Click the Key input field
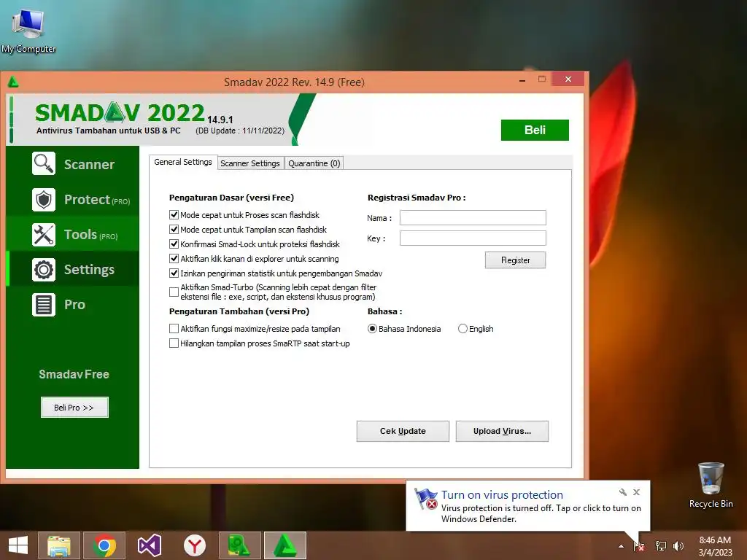This screenshot has height=560, width=747. coord(473,238)
